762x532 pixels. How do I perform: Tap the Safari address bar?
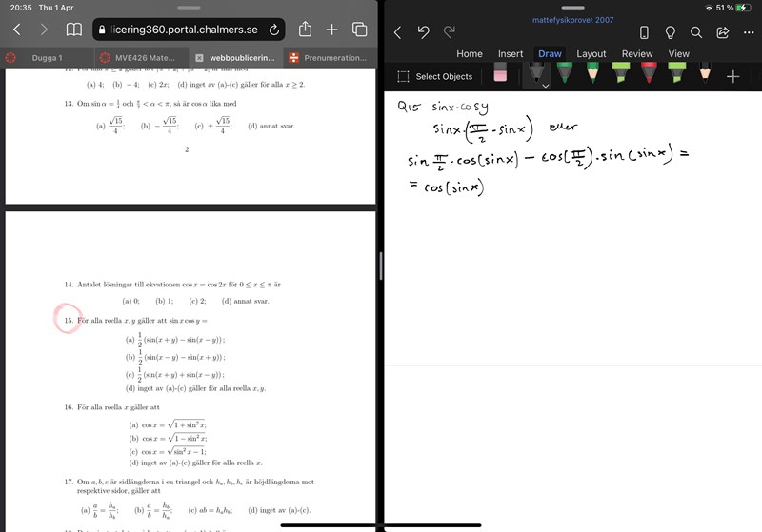click(x=181, y=30)
